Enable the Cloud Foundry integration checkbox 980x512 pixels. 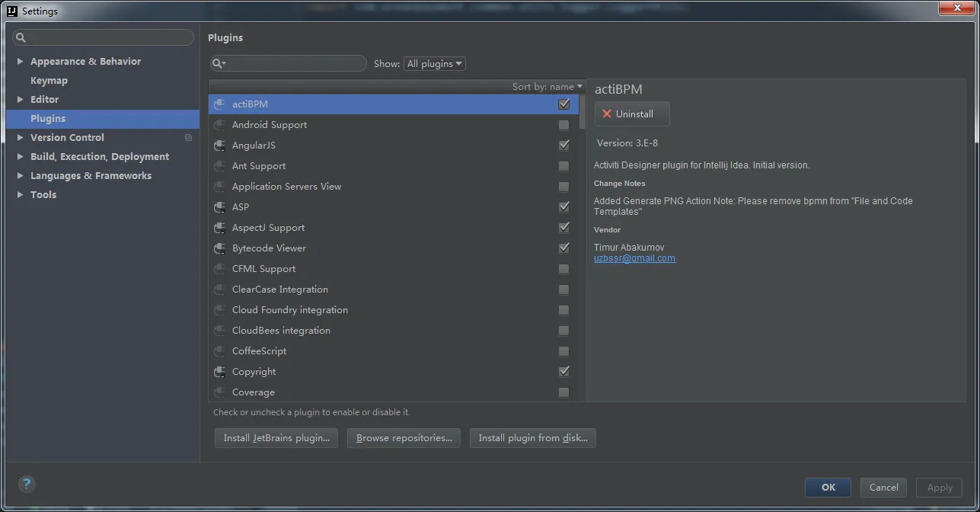click(563, 310)
